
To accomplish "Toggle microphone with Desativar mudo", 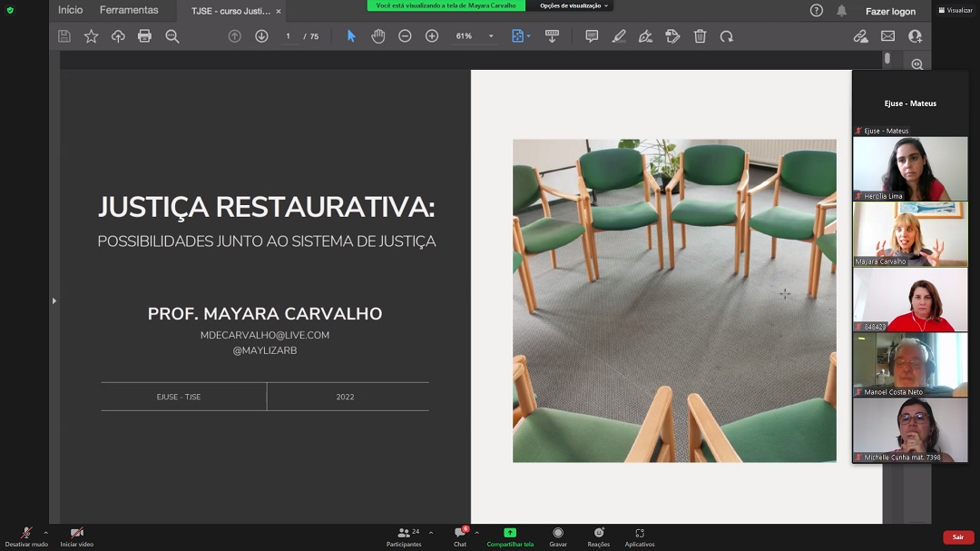I will point(26,536).
